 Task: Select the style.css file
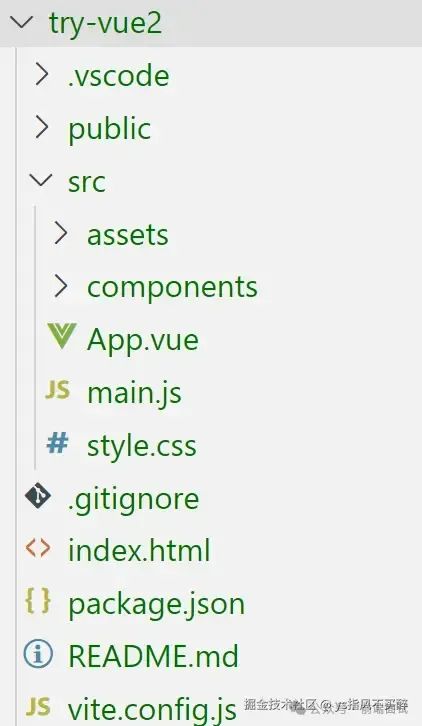tap(142, 446)
